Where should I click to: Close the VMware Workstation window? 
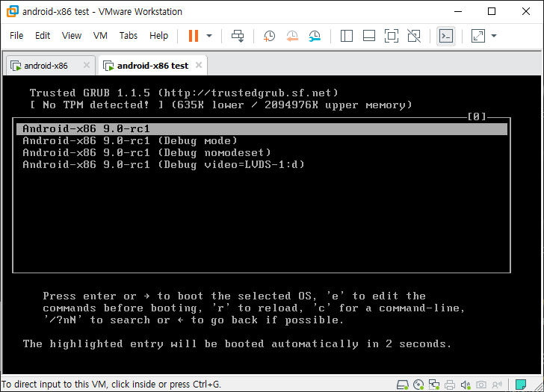pyautogui.click(x=526, y=11)
